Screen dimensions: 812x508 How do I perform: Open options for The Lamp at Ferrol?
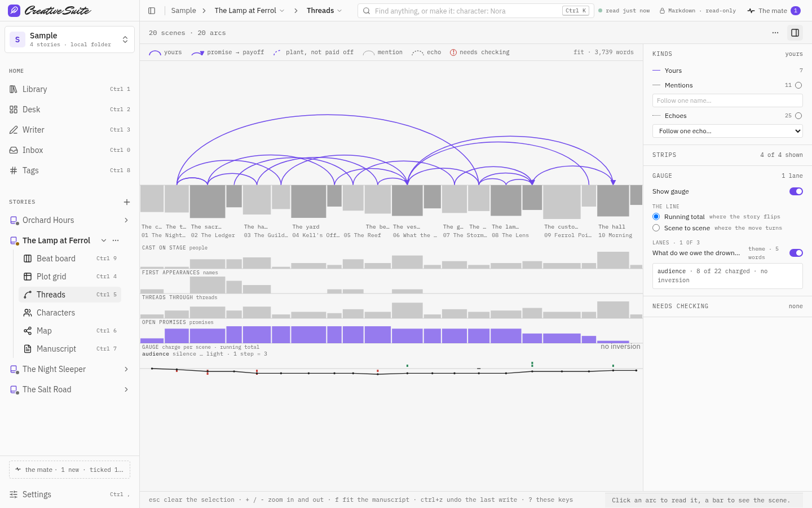(116, 240)
